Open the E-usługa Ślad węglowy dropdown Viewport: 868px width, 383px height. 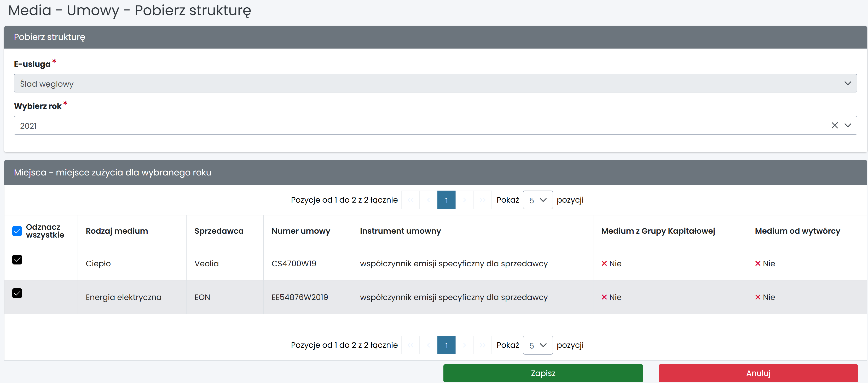435,84
